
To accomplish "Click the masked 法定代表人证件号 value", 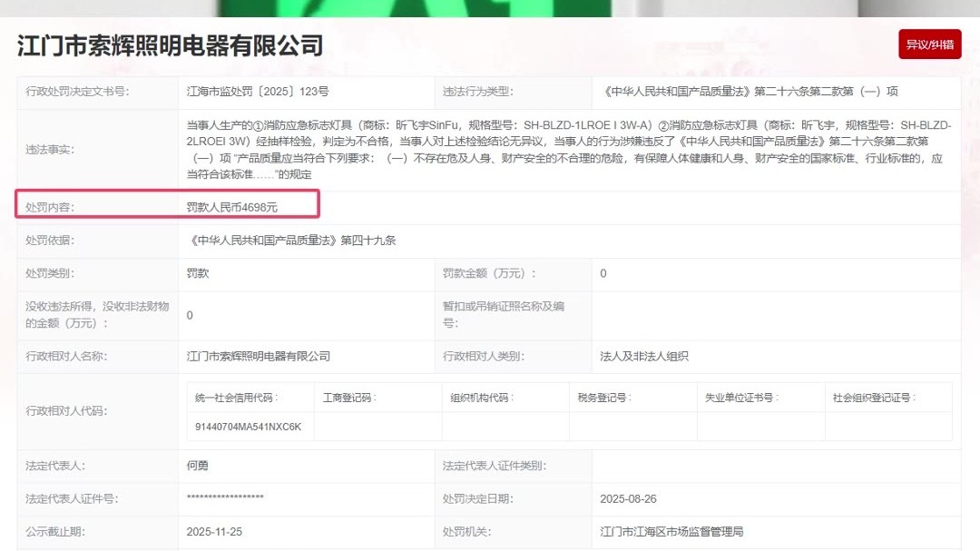I will click(x=225, y=498).
